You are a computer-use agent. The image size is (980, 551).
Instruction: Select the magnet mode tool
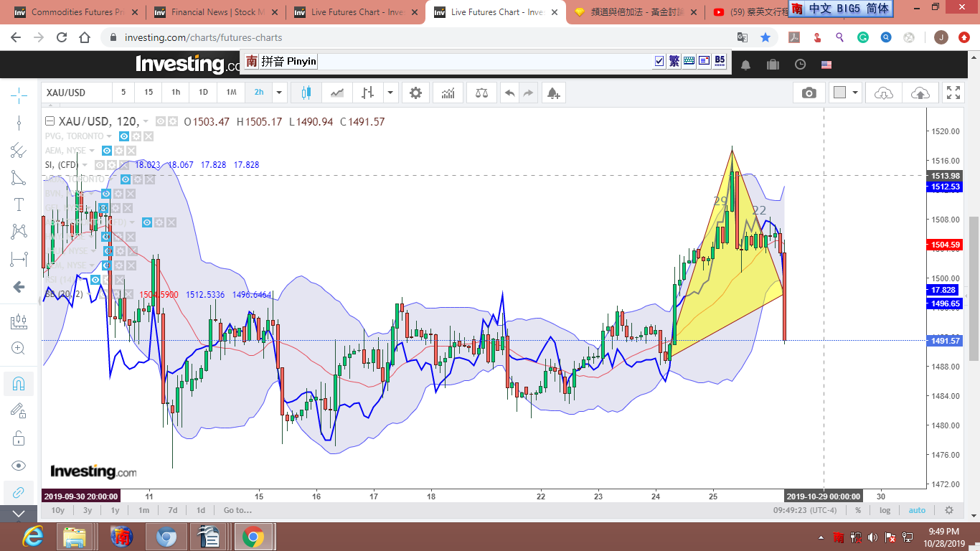tap(19, 383)
